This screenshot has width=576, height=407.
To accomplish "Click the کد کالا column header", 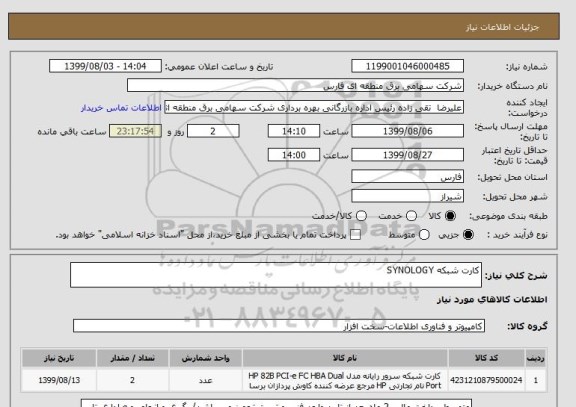I will tap(486, 358).
